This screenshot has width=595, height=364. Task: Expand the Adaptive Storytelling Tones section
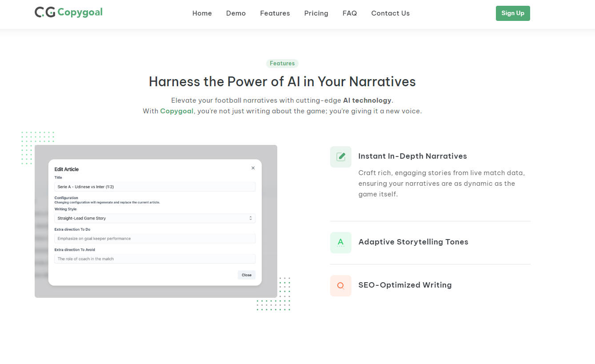coord(413,242)
